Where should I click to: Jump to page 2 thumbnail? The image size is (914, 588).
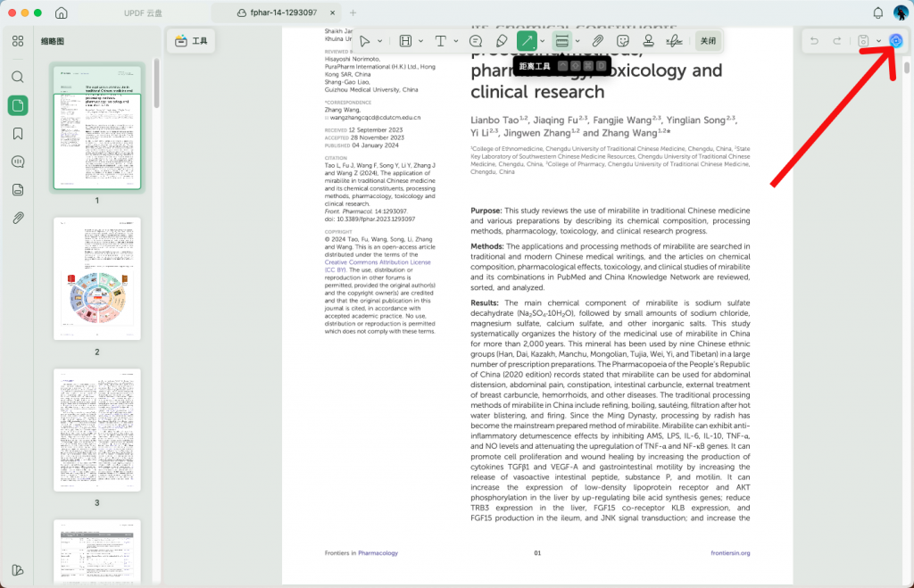click(x=97, y=278)
